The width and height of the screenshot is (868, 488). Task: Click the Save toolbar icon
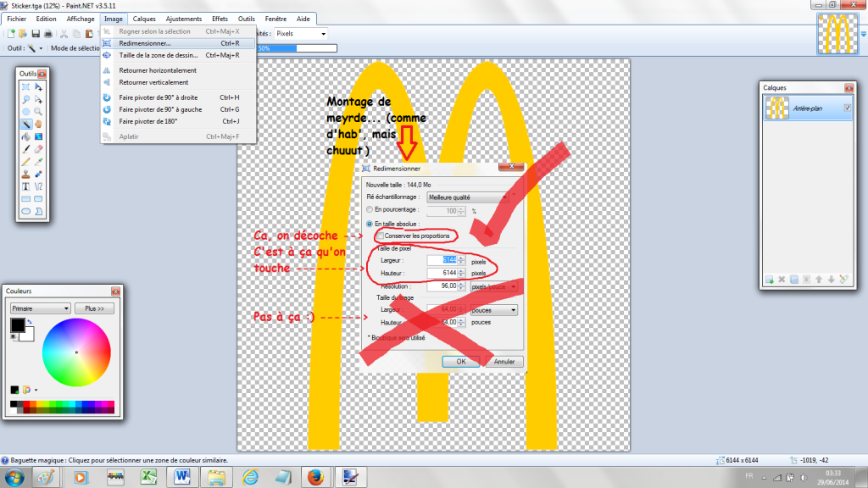(36, 34)
